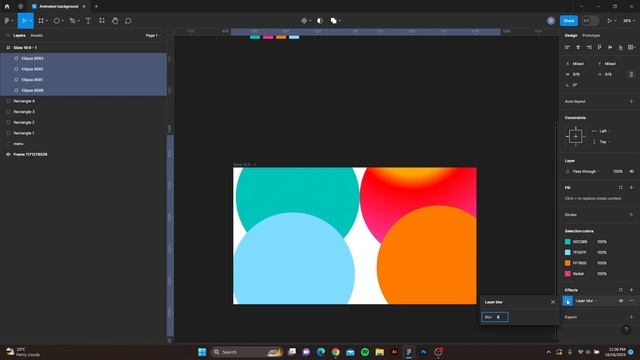Select the Text tool

click(x=88, y=21)
